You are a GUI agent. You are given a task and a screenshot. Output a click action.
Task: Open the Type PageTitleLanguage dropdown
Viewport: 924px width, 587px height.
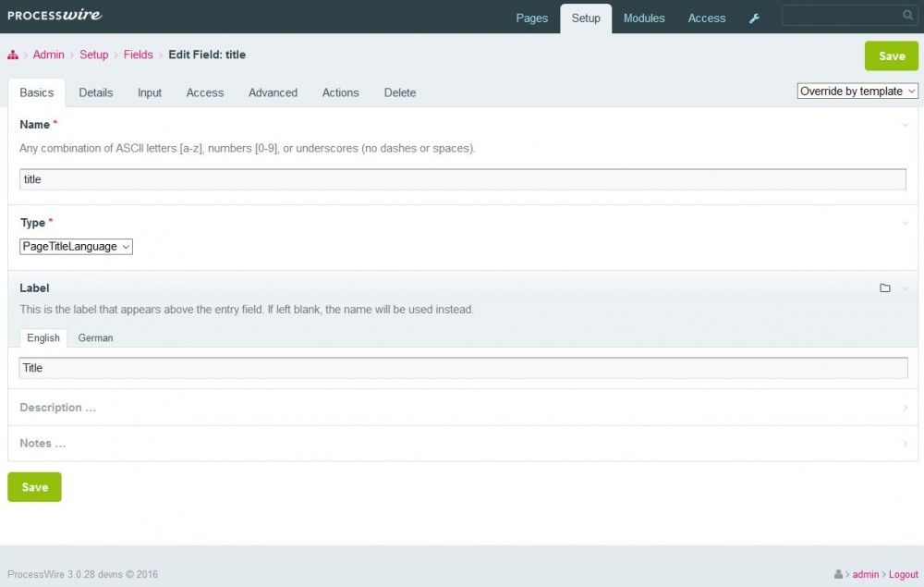point(76,247)
